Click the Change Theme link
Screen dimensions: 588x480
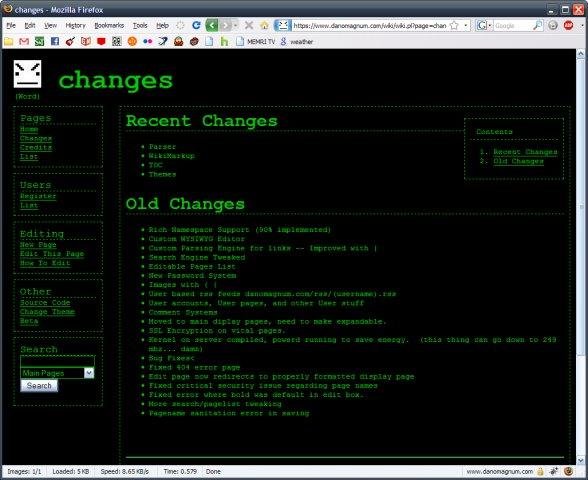coord(47,312)
